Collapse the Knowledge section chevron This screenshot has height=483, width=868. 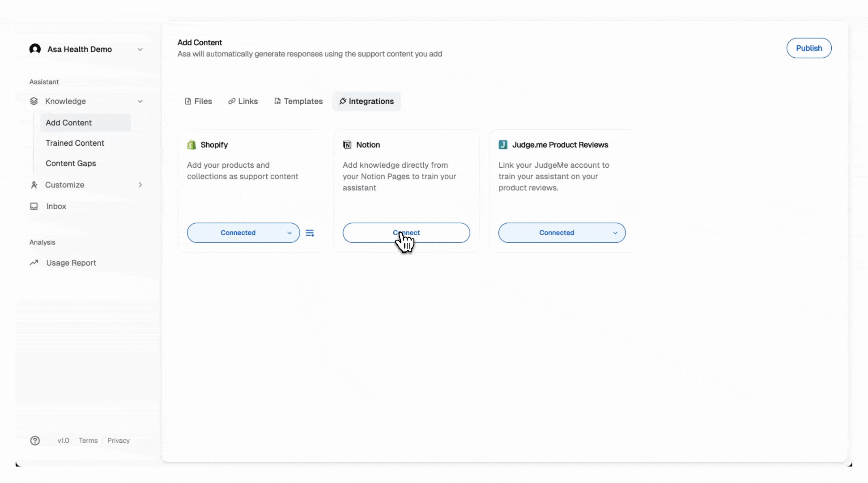[x=140, y=102]
